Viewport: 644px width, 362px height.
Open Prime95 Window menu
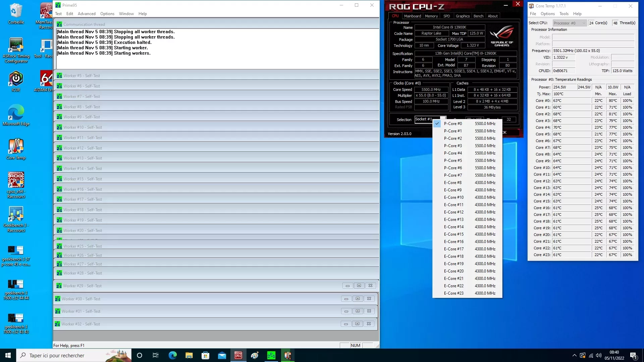(x=126, y=14)
